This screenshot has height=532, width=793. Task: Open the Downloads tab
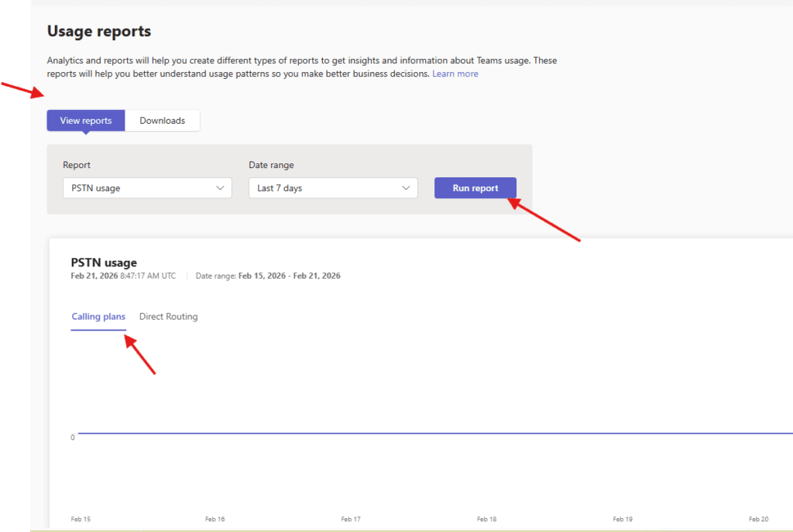[162, 121]
